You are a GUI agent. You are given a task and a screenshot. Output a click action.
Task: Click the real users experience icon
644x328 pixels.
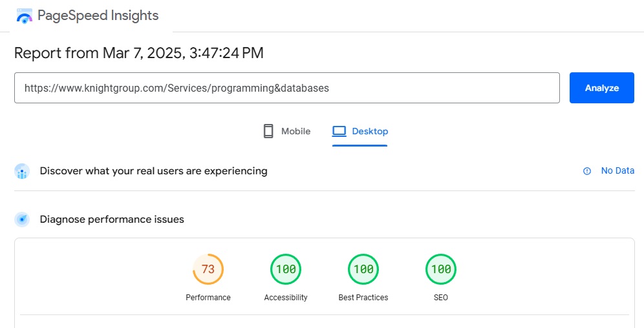22,171
